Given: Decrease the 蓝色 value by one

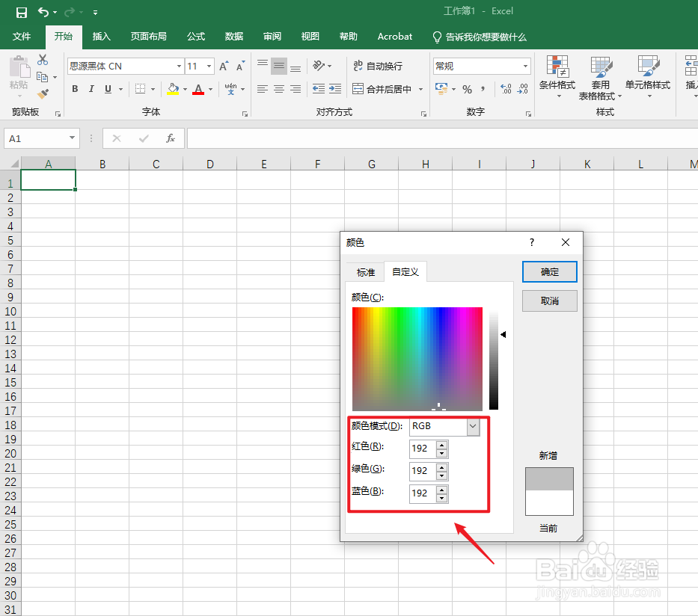Looking at the screenshot, I should [x=441, y=498].
